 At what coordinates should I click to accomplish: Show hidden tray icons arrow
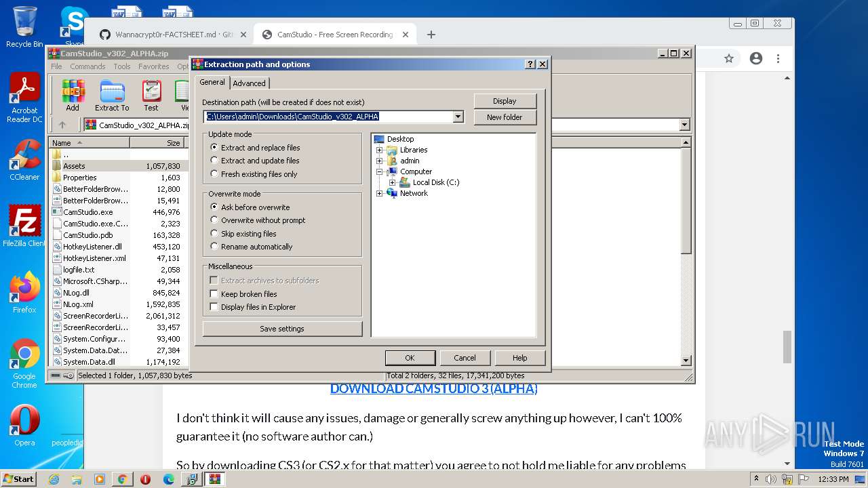756,479
